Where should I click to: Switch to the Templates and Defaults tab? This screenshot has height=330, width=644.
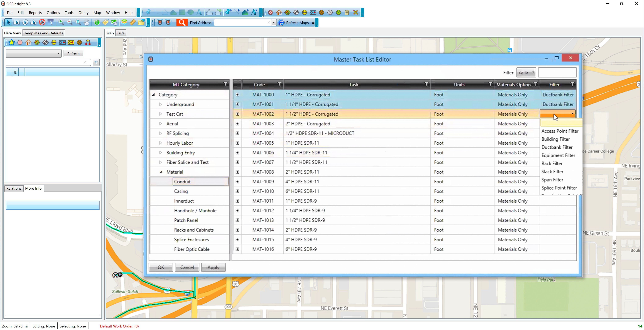pos(44,33)
